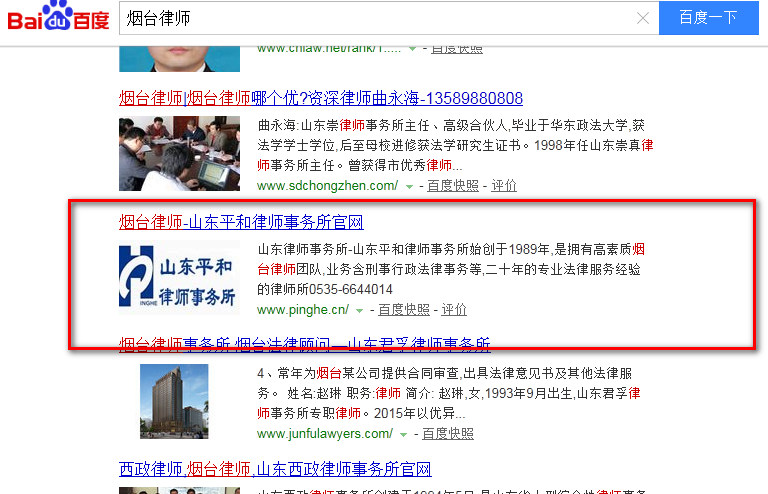Click 评价 beside the www.sdchongzhen.com result
Viewport: 768px width, 494px height.
[x=504, y=186]
